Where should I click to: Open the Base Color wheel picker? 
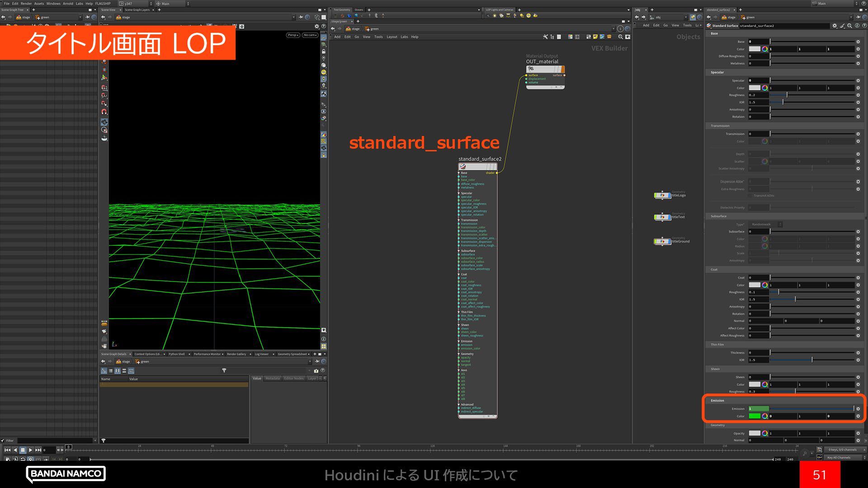coord(764,49)
